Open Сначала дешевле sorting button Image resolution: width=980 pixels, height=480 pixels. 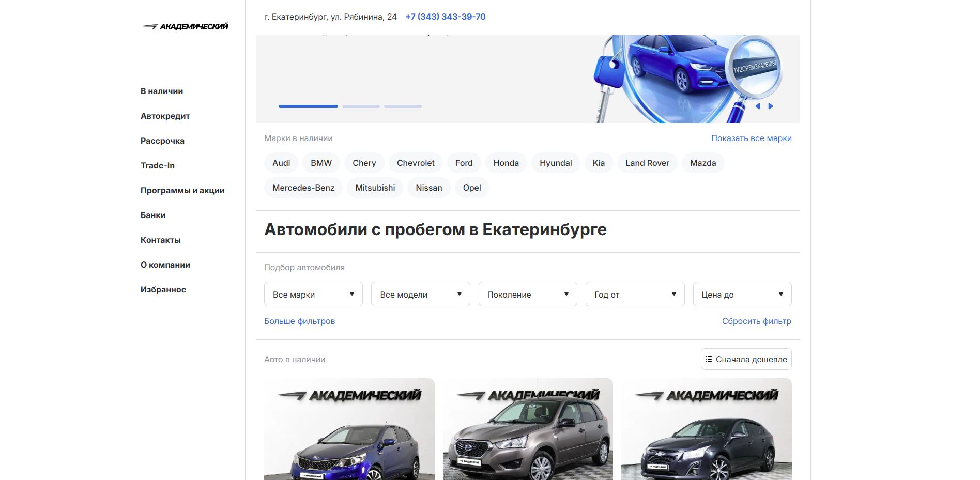pyautogui.click(x=746, y=359)
